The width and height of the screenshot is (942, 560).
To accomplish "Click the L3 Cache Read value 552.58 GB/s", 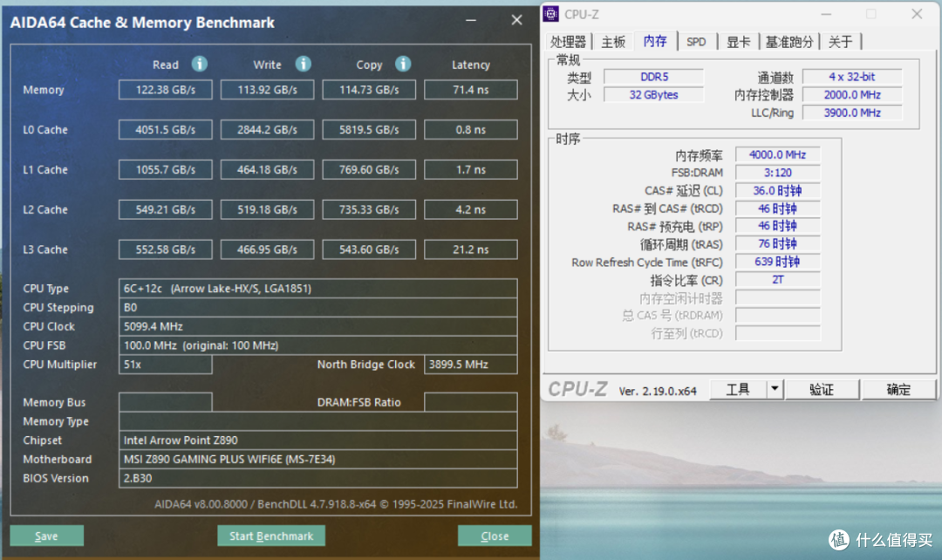I will [165, 249].
